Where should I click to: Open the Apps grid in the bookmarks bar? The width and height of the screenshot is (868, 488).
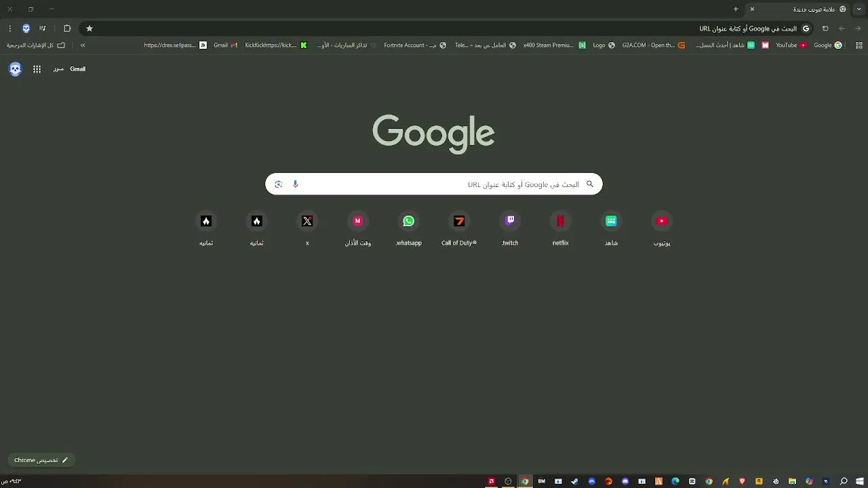click(859, 45)
